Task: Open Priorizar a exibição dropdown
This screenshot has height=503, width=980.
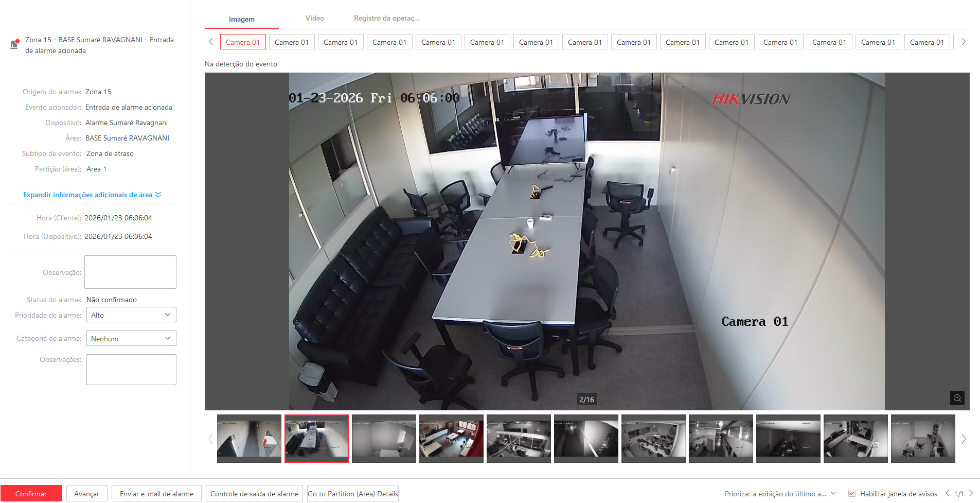Action: click(780, 494)
